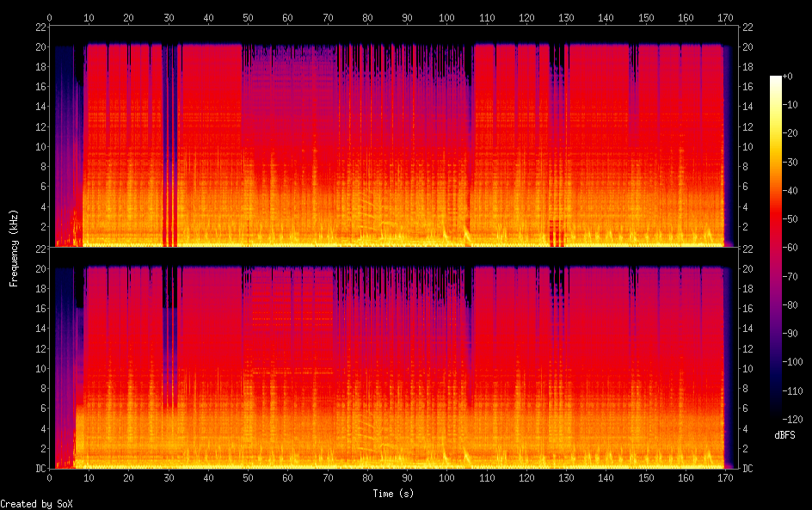Click the "-70" color scale label
812x510 pixels.
[790, 276]
